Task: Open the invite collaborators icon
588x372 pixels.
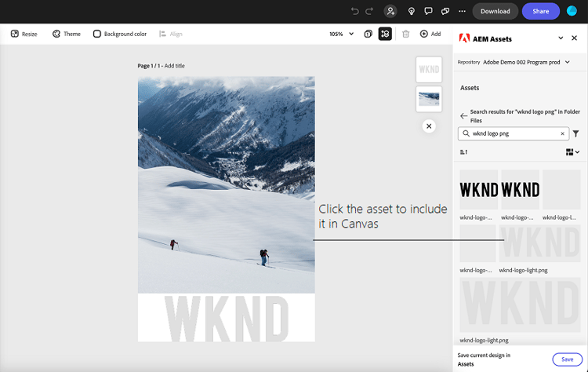Action: coord(390,11)
